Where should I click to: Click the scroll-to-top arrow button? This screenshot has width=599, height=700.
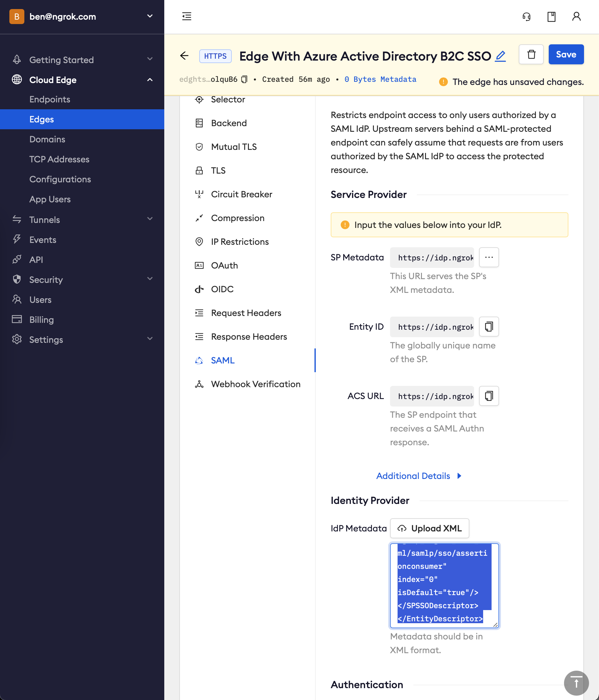tap(577, 683)
